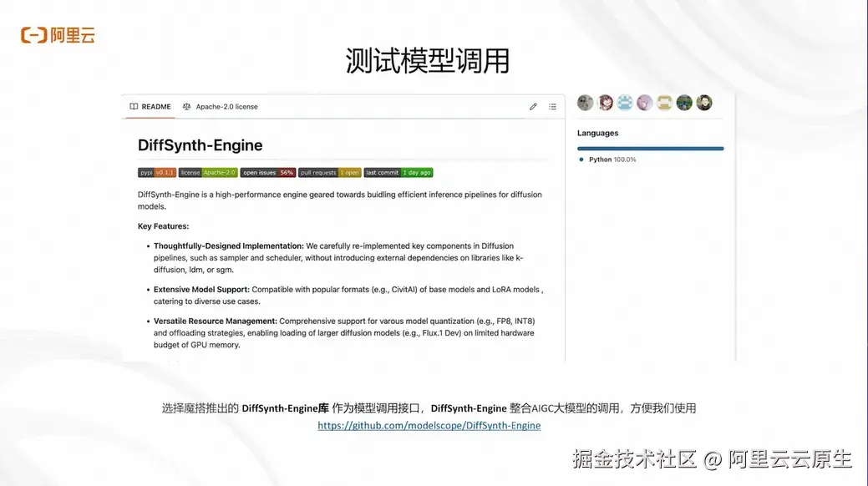
Task: Click the pypi v0.1.1 badge
Action: tap(156, 172)
